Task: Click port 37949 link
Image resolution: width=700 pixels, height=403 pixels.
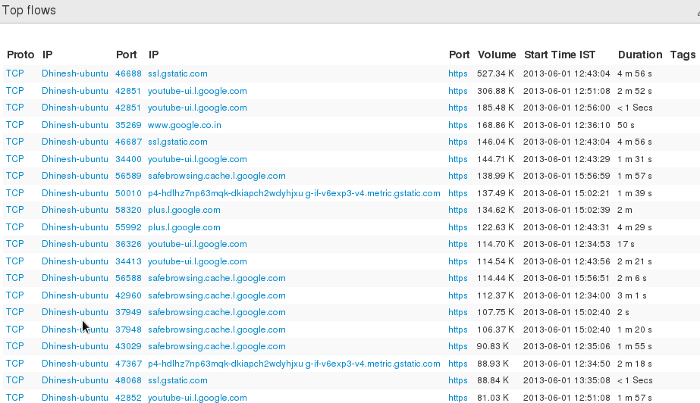Action: [128, 312]
